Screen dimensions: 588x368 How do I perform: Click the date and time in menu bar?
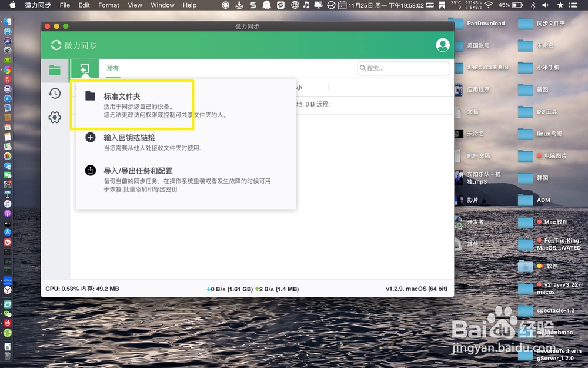tap(386, 5)
